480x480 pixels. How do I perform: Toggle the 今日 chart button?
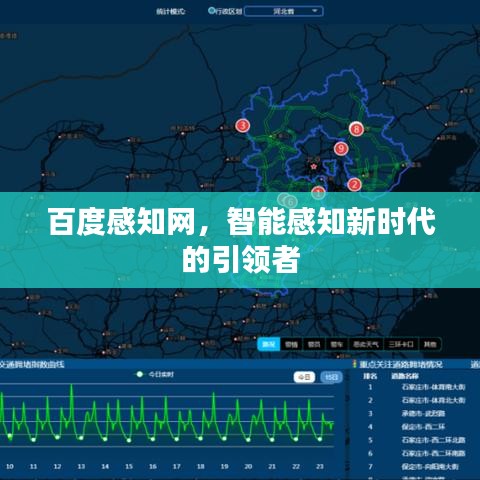(304, 377)
